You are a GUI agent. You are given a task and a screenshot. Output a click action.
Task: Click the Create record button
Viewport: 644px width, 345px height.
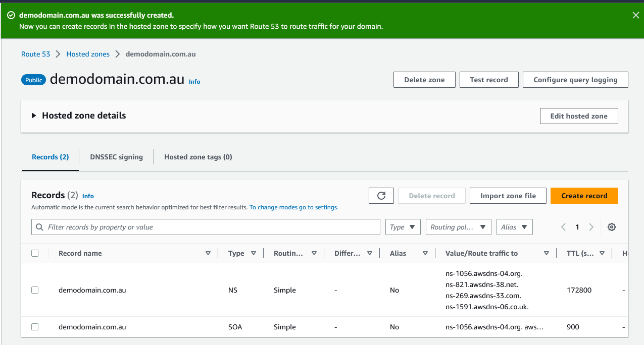pyautogui.click(x=584, y=196)
